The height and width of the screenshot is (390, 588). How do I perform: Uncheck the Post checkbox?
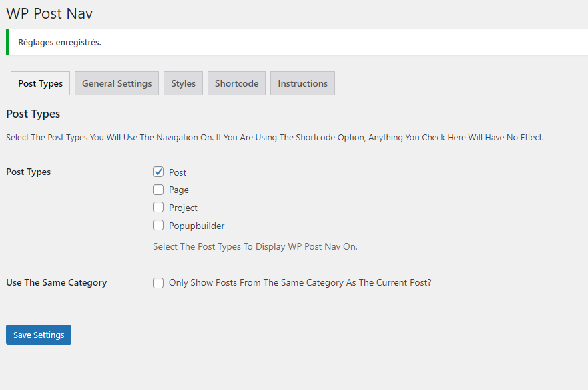[x=158, y=172]
